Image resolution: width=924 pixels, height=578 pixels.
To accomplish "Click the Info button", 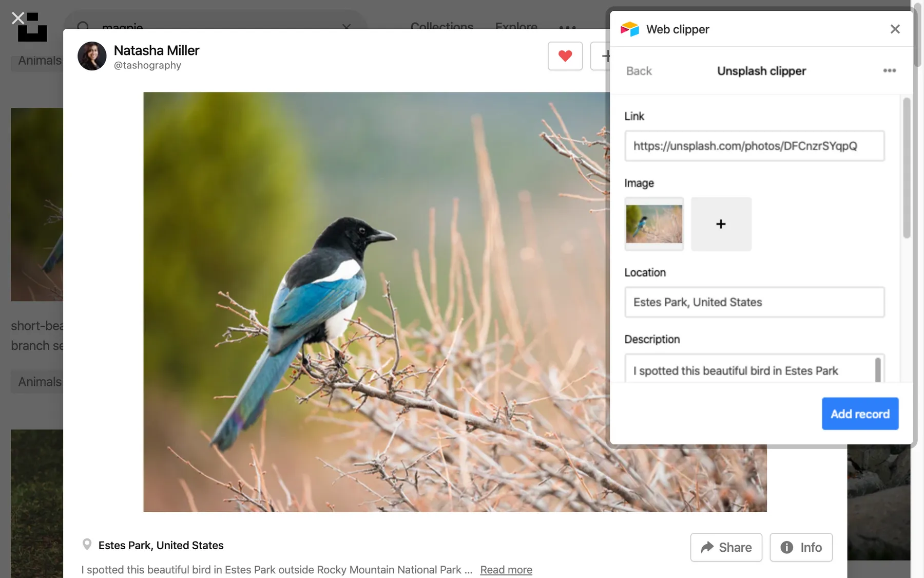I will (801, 547).
